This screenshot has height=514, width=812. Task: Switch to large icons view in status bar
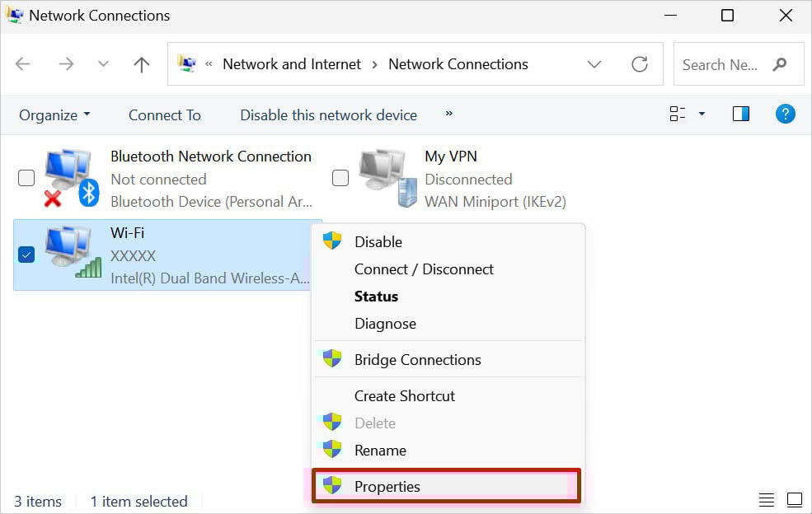coord(794,500)
